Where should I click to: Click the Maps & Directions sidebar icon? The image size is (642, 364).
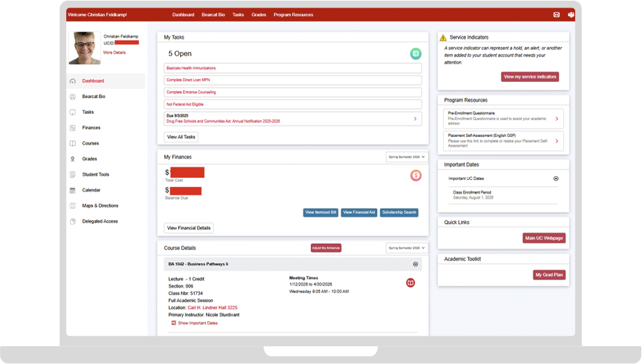coord(73,206)
